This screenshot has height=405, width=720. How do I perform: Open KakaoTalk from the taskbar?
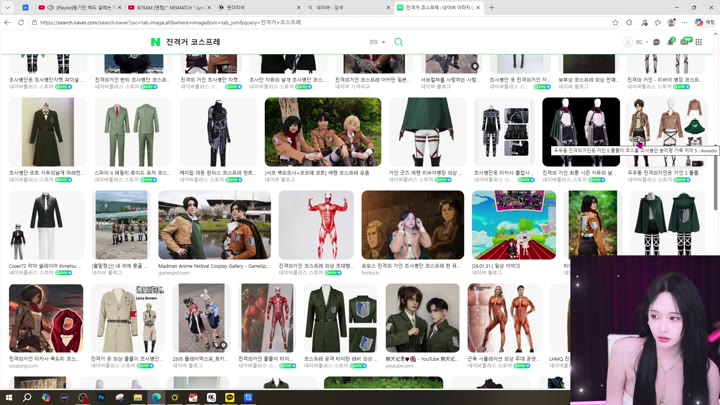(x=230, y=397)
